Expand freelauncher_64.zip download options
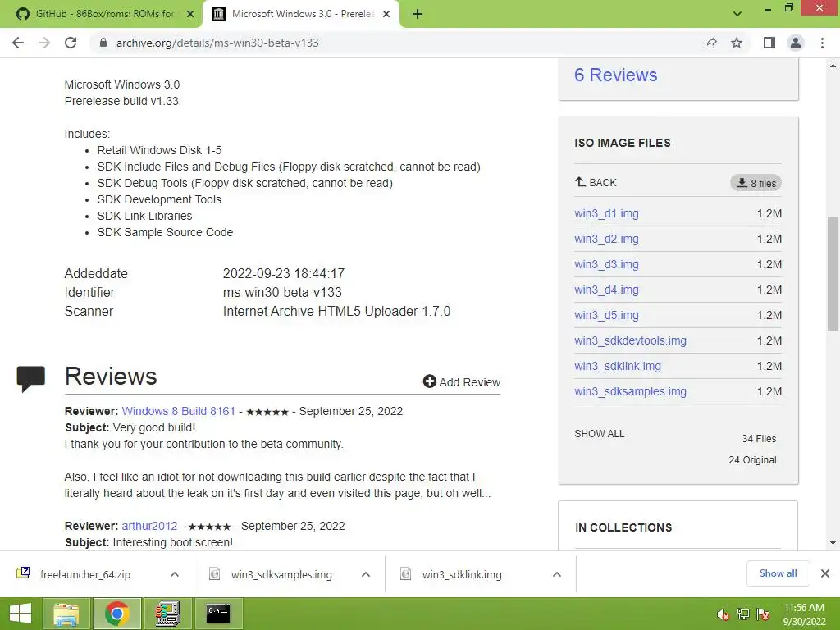840x630 pixels. click(x=175, y=574)
